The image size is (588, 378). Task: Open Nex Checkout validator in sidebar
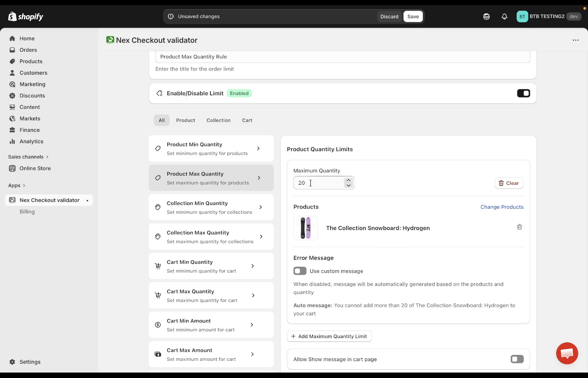[49, 200]
